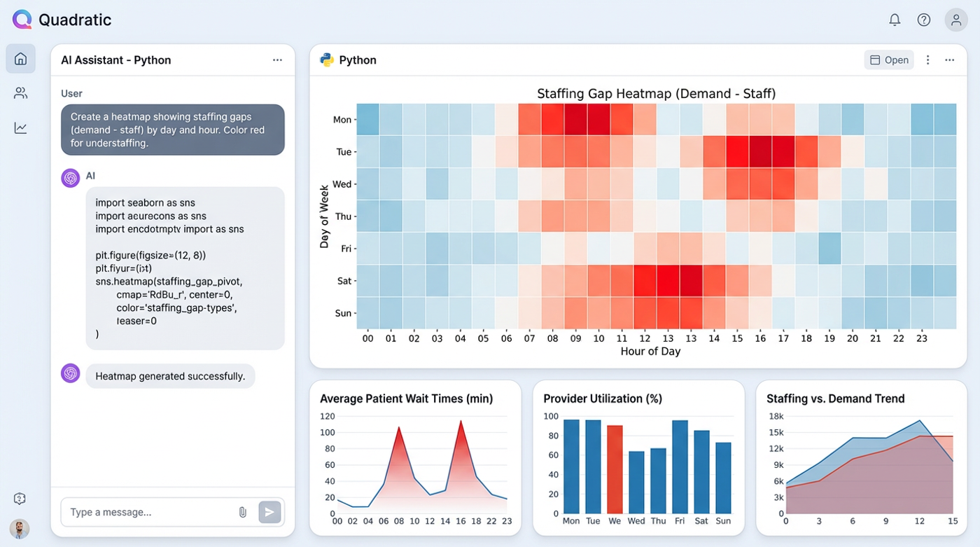Click the Quadratic logo
The height and width of the screenshot is (547, 980).
[22, 19]
